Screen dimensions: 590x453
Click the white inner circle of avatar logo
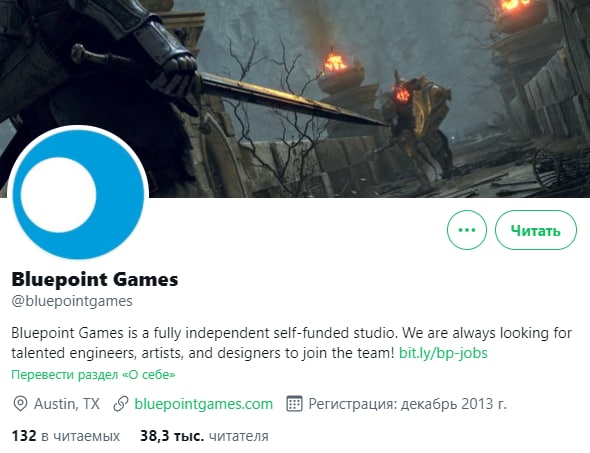(x=58, y=195)
